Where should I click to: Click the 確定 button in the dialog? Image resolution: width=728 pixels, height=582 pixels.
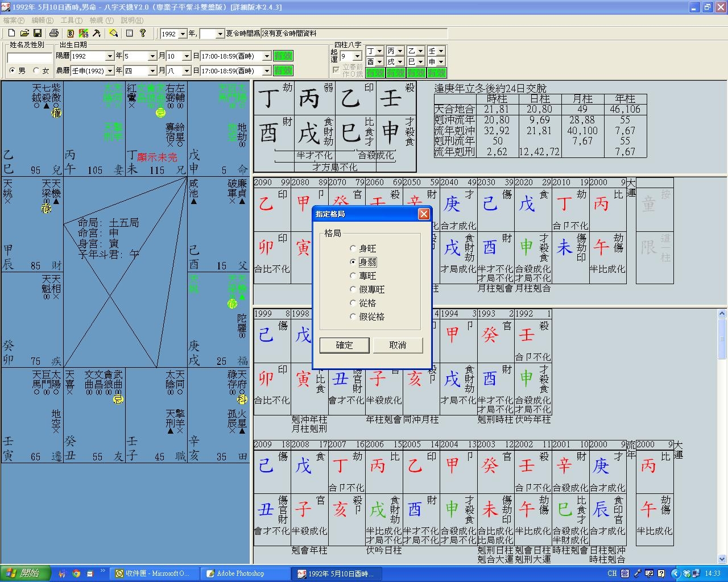pyautogui.click(x=344, y=345)
